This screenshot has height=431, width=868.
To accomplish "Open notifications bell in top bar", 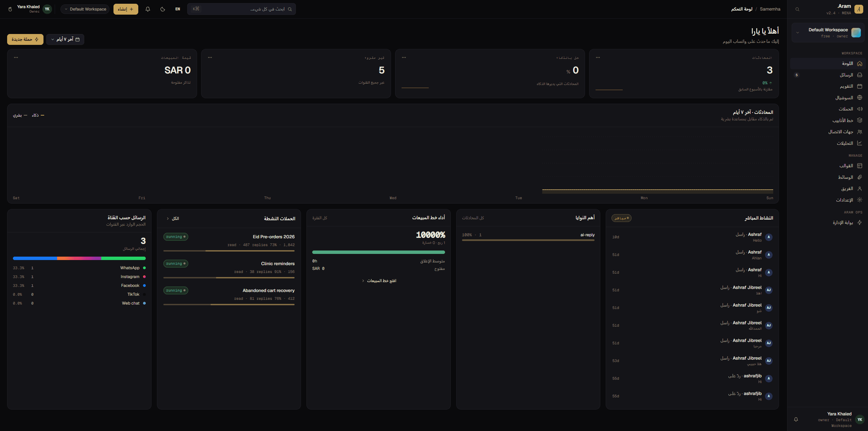I will pos(148,9).
